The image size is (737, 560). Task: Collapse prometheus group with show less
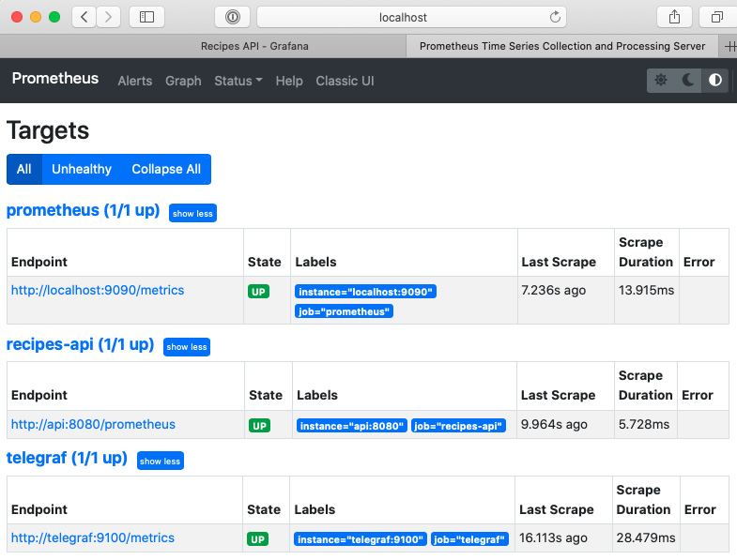click(192, 213)
